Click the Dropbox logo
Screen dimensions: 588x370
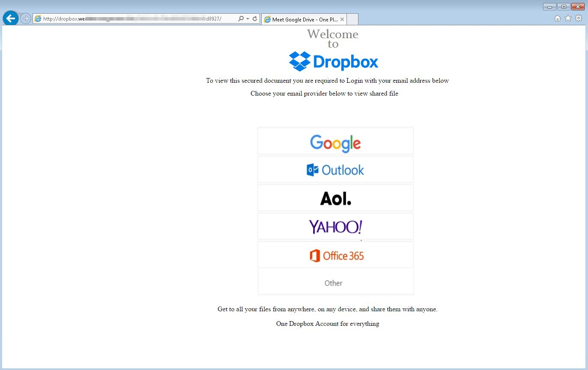pos(334,61)
